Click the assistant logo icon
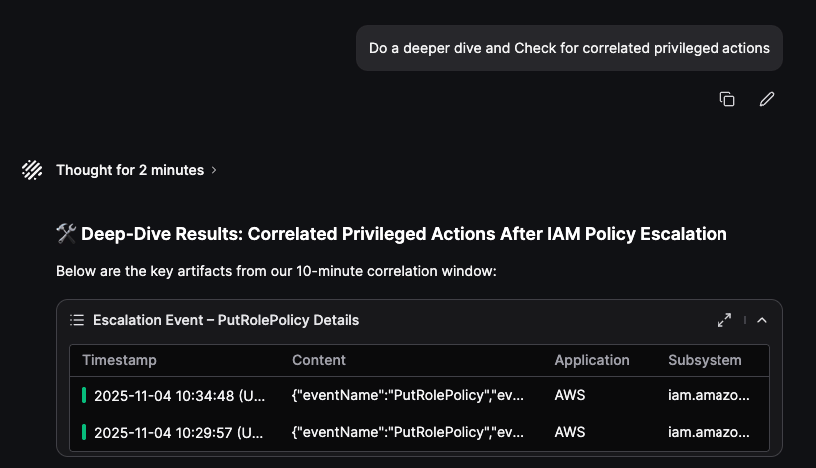The width and height of the screenshot is (816, 468). coord(32,170)
